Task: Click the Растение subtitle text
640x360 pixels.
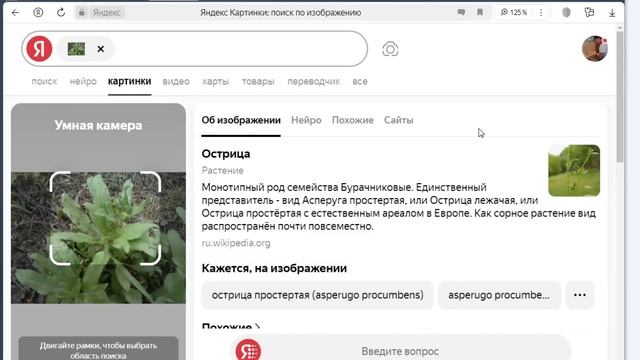Action: point(222,171)
